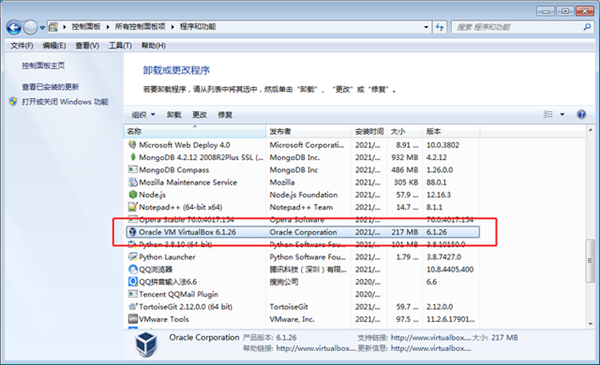The height and width of the screenshot is (365, 600).
Task: Open the 帮助(H) menu
Action: coord(153,46)
